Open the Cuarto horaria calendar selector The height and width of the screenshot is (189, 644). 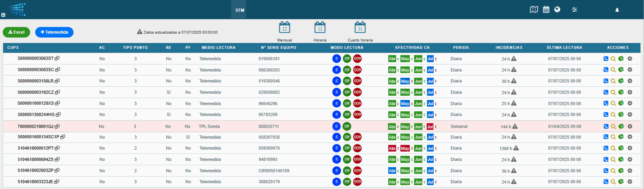coord(360,28)
